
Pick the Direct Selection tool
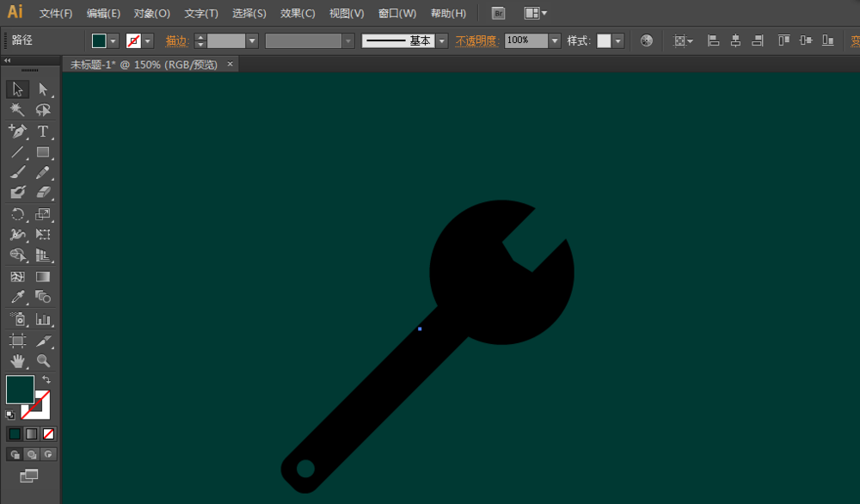coord(42,89)
